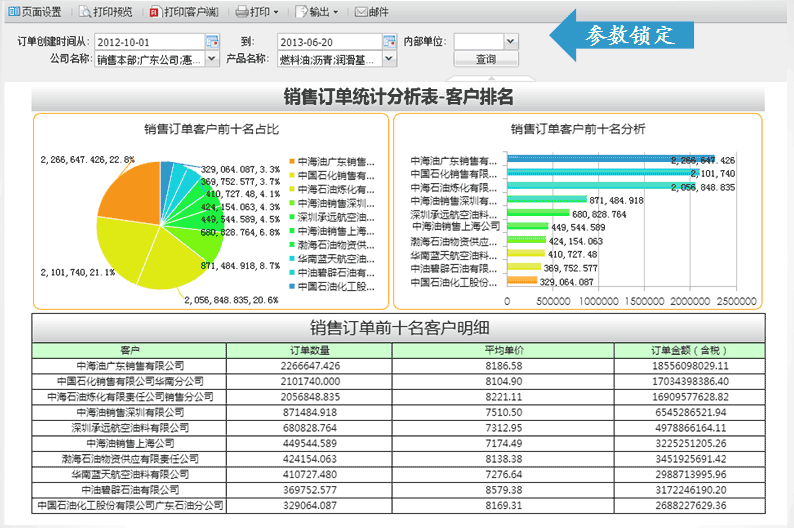Click legend swatch for 中国石油化工股

pos(292,287)
